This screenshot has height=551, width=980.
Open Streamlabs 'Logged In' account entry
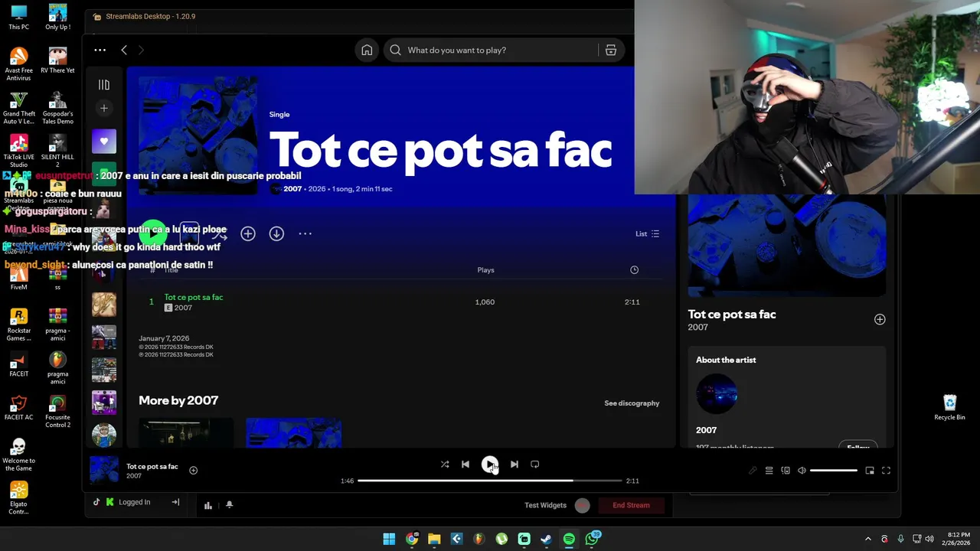(127, 502)
